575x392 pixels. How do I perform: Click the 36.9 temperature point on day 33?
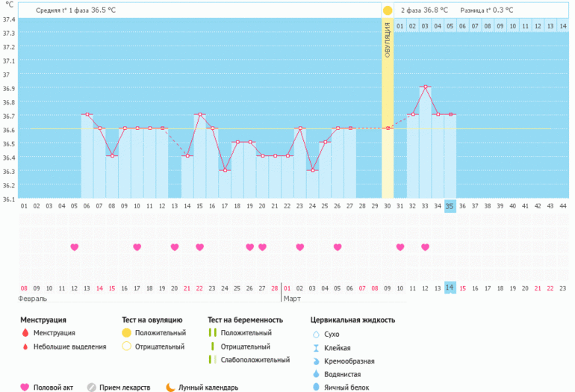click(x=425, y=87)
